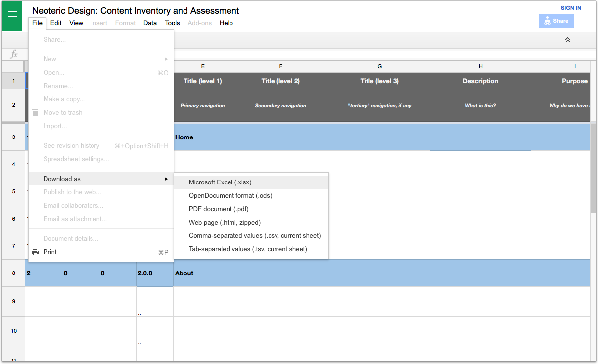Click Document details... entry

(101, 238)
